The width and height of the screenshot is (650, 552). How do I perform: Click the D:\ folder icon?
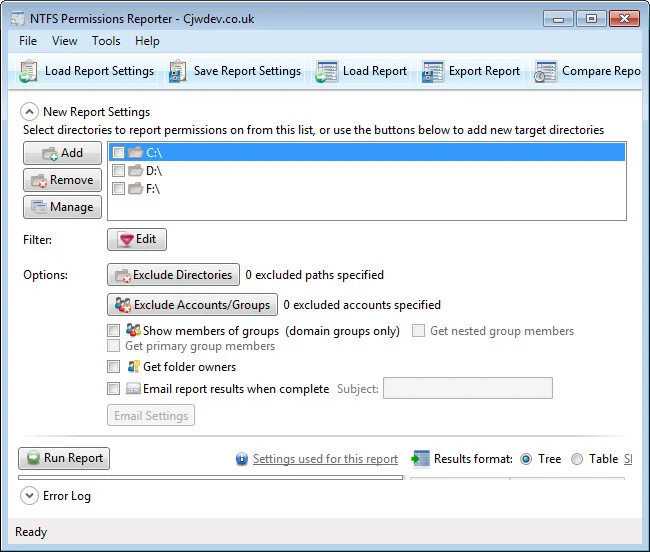click(x=136, y=170)
